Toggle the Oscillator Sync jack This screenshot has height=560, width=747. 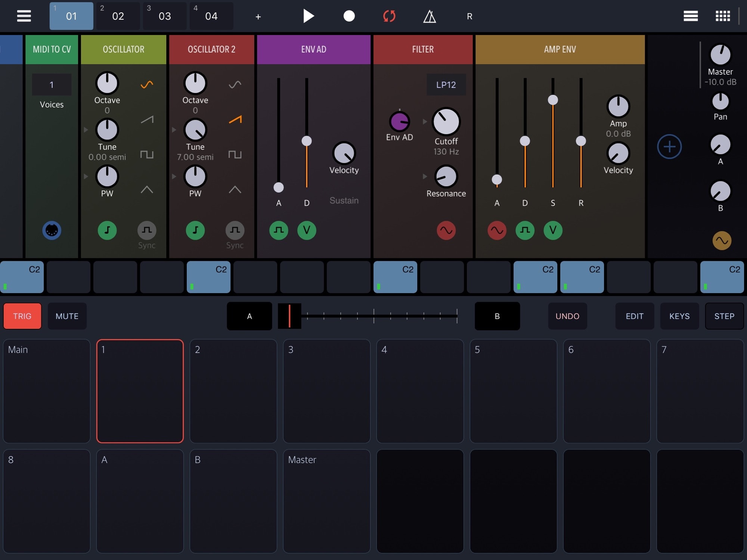click(x=147, y=230)
